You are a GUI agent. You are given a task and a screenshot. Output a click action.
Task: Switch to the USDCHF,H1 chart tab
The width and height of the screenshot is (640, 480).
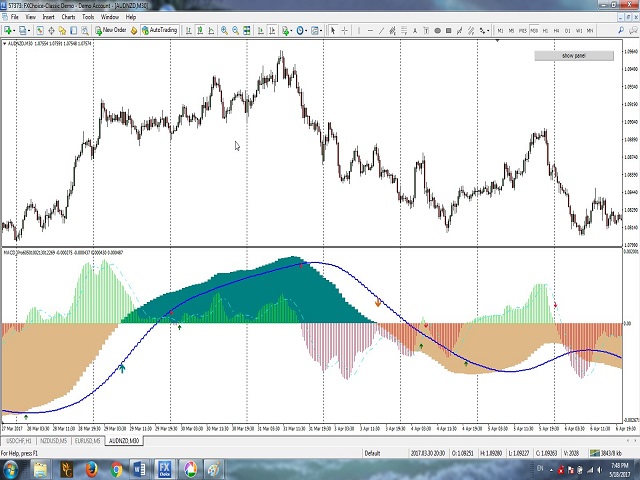click(19, 441)
